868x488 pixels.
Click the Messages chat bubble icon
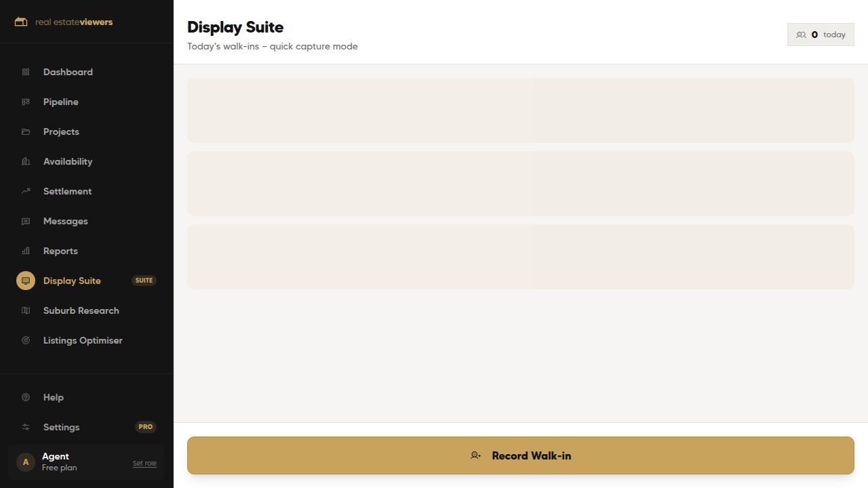pos(26,221)
